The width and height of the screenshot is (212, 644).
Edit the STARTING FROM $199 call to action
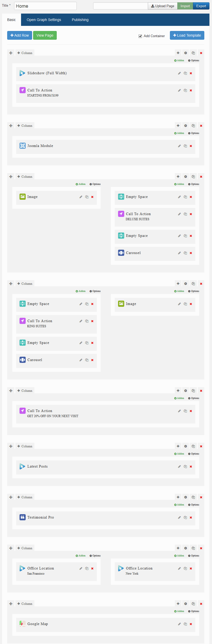pyautogui.click(x=179, y=90)
